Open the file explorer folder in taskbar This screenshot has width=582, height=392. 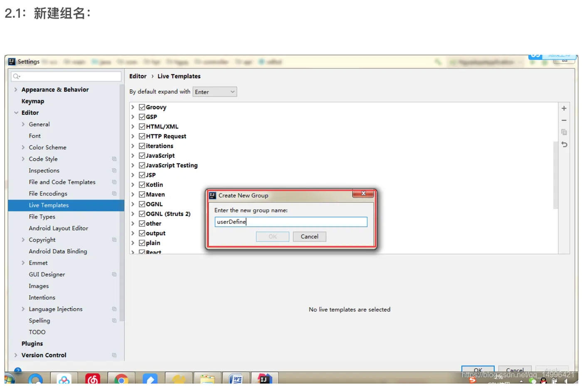click(207, 379)
